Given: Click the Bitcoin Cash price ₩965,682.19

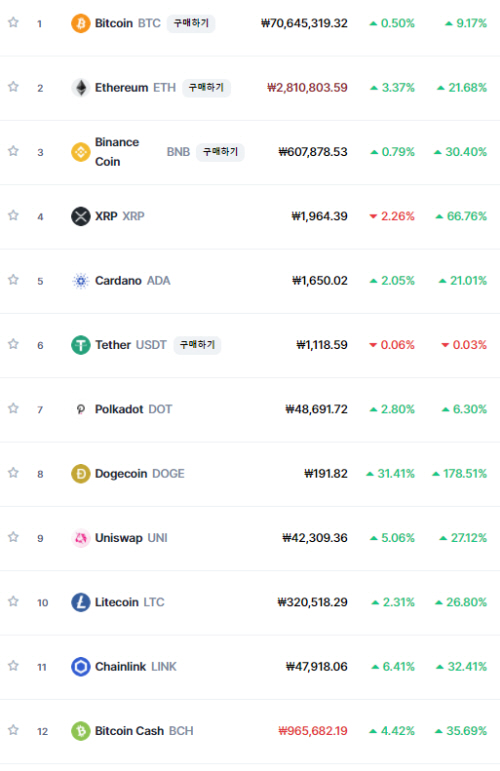Looking at the screenshot, I should [x=313, y=731].
